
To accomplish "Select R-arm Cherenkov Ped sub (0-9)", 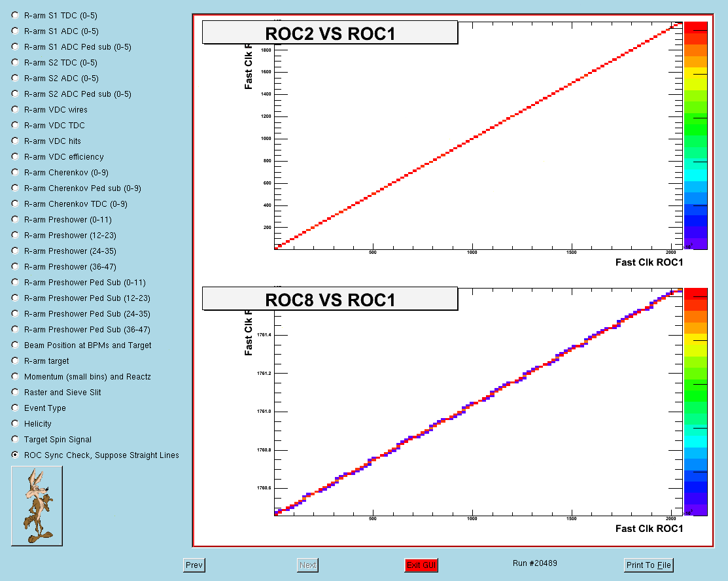I will [x=15, y=188].
